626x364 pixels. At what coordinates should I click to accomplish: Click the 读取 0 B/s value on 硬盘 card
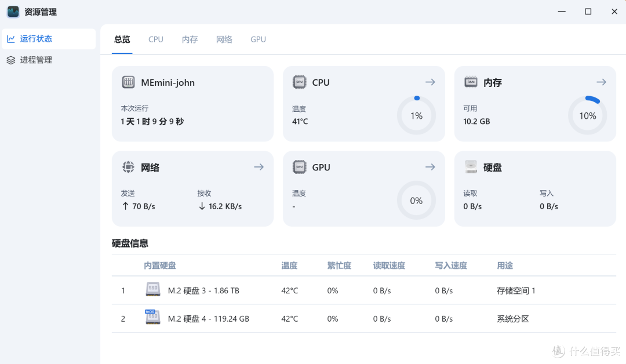473,206
